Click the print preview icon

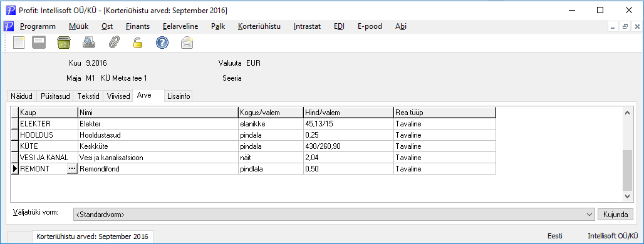[x=89, y=43]
